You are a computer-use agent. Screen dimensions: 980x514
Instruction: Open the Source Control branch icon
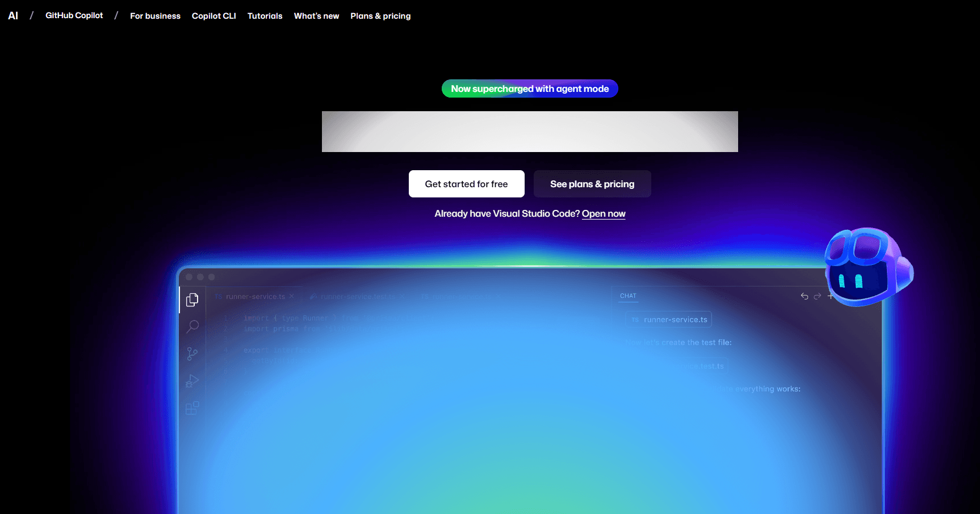[x=192, y=354]
